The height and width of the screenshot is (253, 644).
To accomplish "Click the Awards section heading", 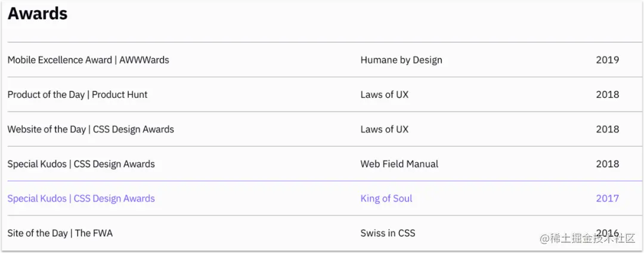I will 38,14.
